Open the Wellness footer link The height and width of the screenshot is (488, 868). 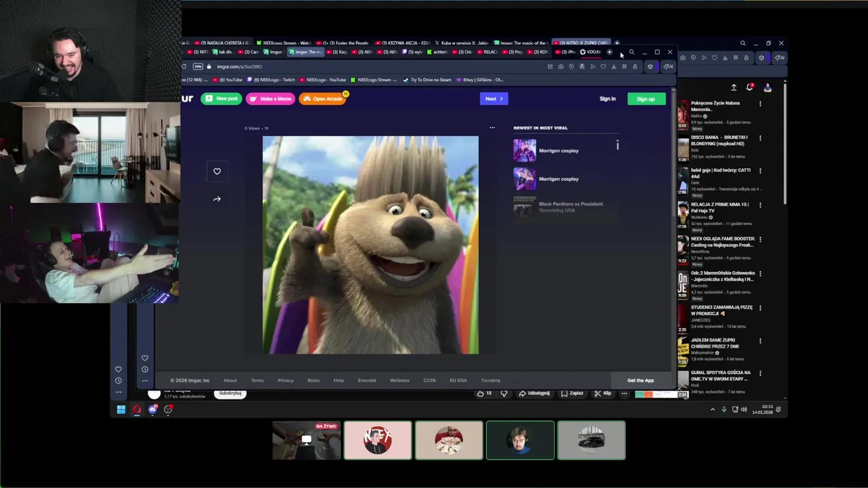click(x=399, y=380)
